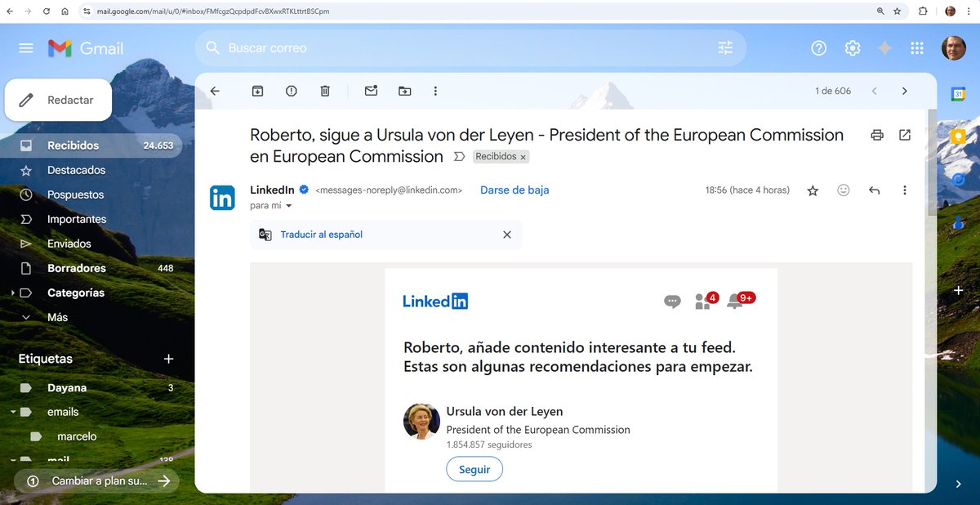Select 'Darse de baja' to unsubscribe

(x=514, y=190)
